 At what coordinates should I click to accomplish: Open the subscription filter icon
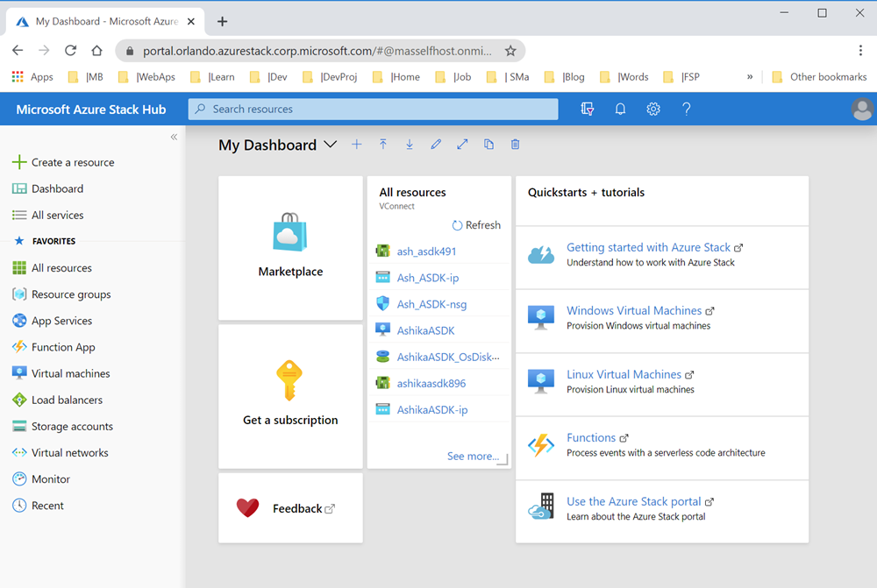(587, 109)
